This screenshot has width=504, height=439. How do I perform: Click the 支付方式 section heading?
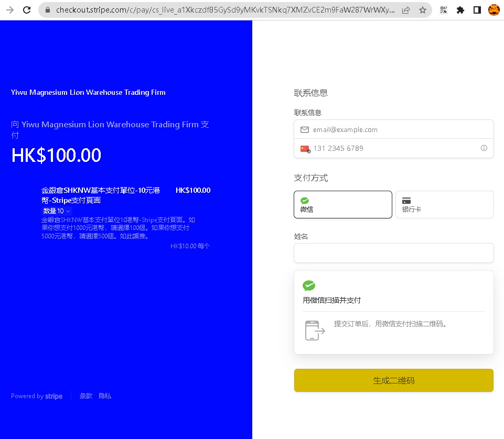click(311, 178)
